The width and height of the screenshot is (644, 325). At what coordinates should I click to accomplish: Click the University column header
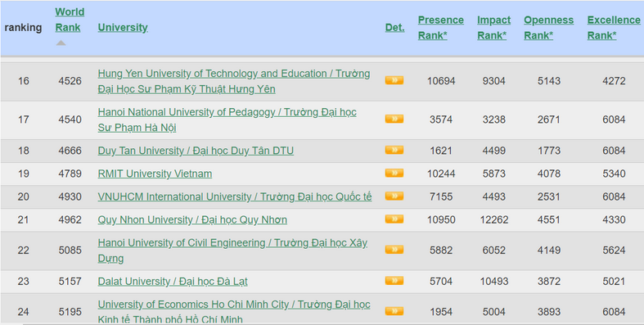point(123,28)
